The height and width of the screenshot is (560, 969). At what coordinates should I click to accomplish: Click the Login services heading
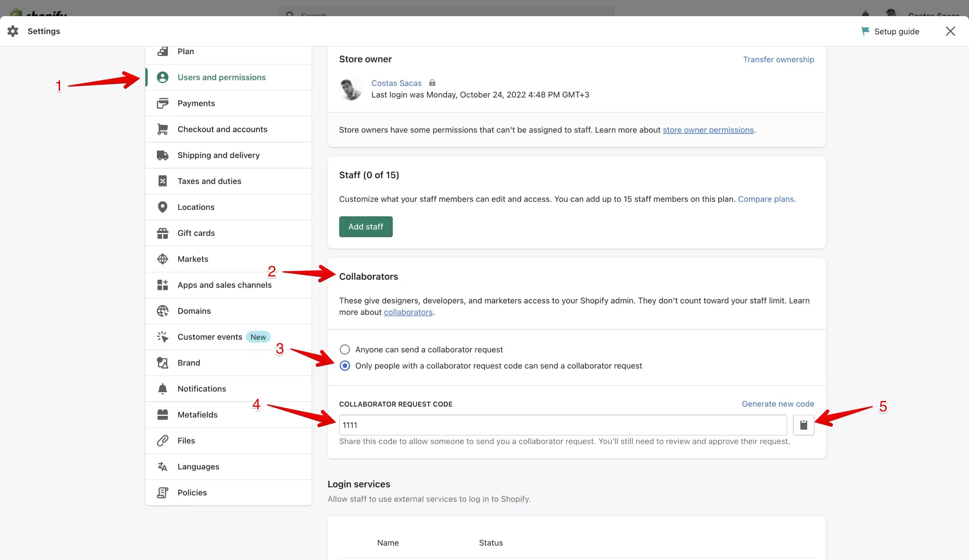[x=358, y=484]
